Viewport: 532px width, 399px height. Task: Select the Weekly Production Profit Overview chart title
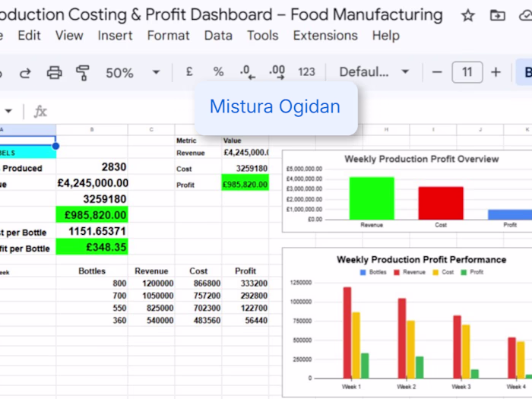click(x=421, y=159)
